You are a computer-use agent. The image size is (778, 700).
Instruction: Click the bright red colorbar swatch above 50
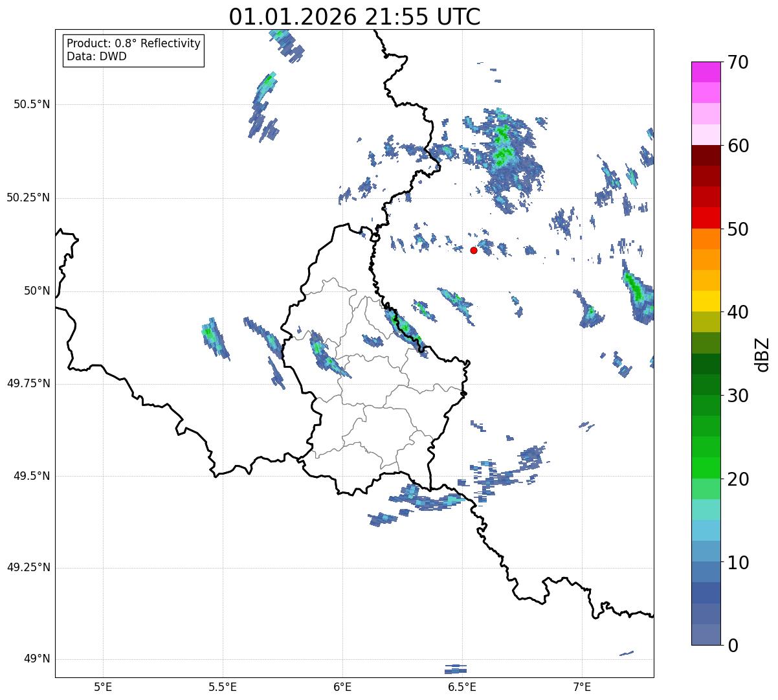pos(706,218)
